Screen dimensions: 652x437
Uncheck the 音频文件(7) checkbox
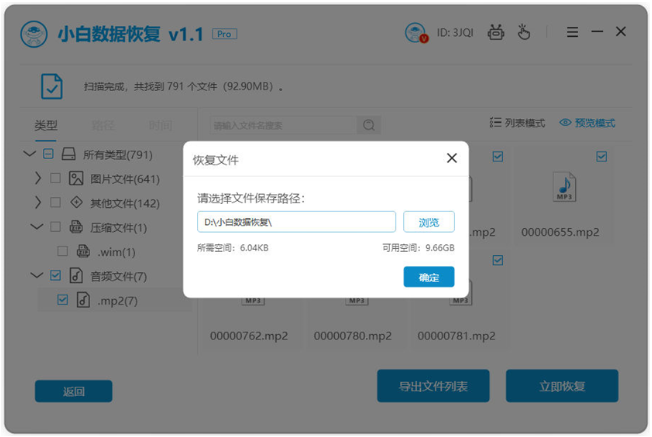56,276
